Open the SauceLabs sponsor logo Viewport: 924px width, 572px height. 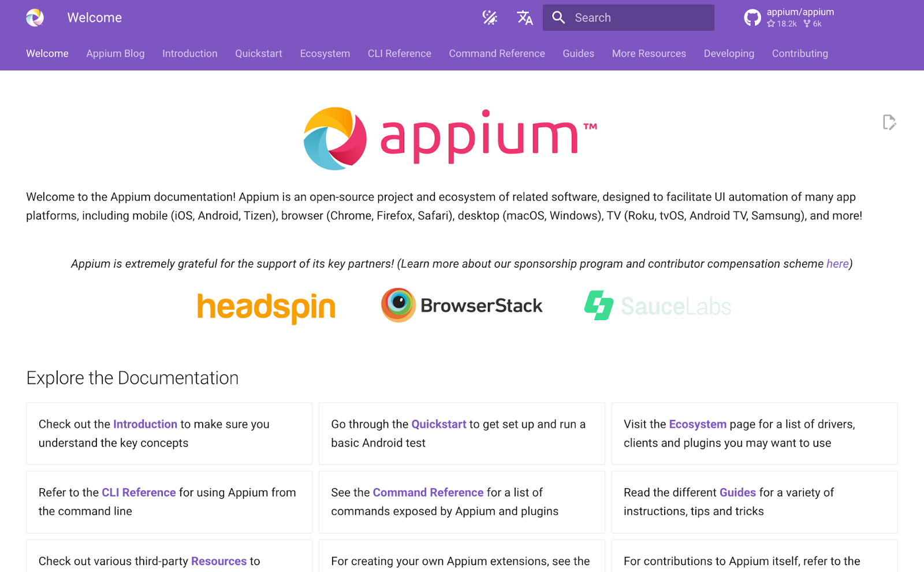(658, 306)
